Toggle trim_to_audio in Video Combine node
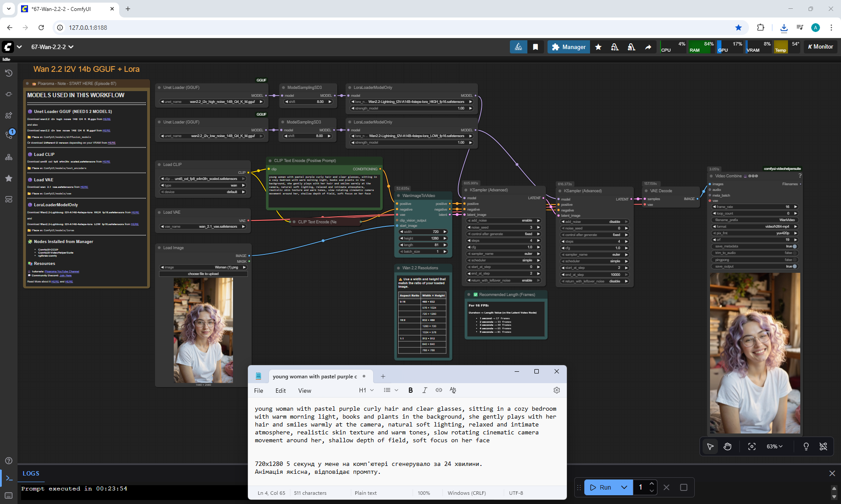 point(795,253)
